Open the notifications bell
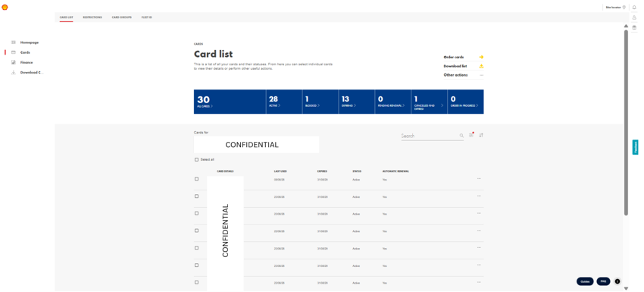This screenshot has width=644, height=292. [x=634, y=8]
